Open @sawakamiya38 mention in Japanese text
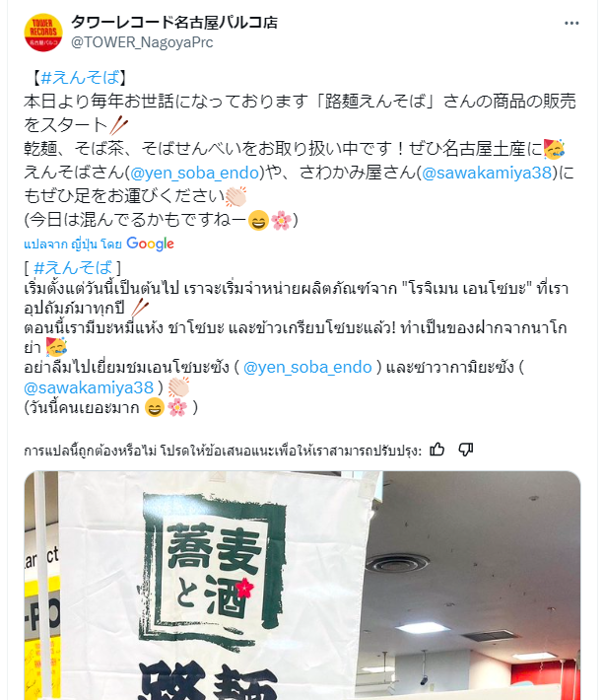The width and height of the screenshot is (604, 700). pos(487,173)
